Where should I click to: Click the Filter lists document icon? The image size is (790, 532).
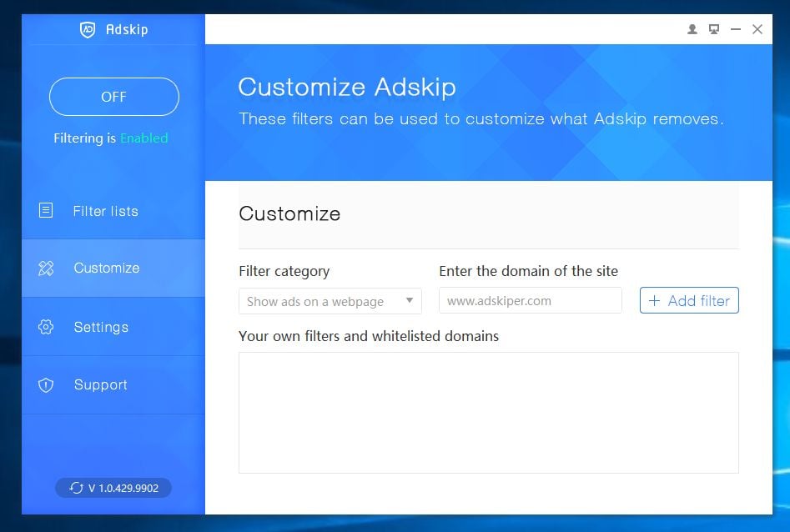[46, 210]
